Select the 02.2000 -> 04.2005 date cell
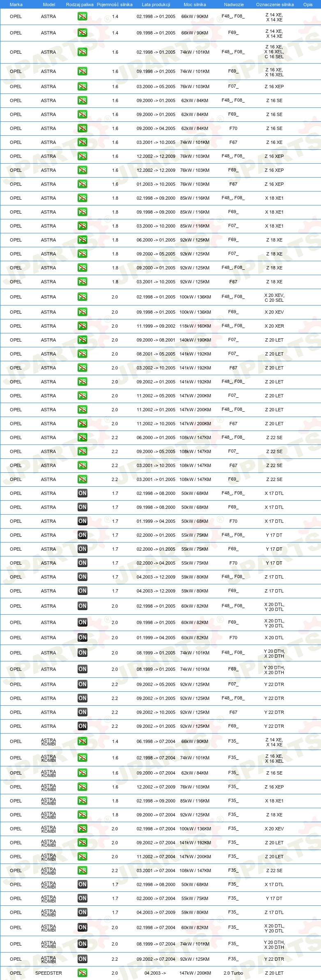The height and width of the screenshot is (980, 321). tap(156, 563)
